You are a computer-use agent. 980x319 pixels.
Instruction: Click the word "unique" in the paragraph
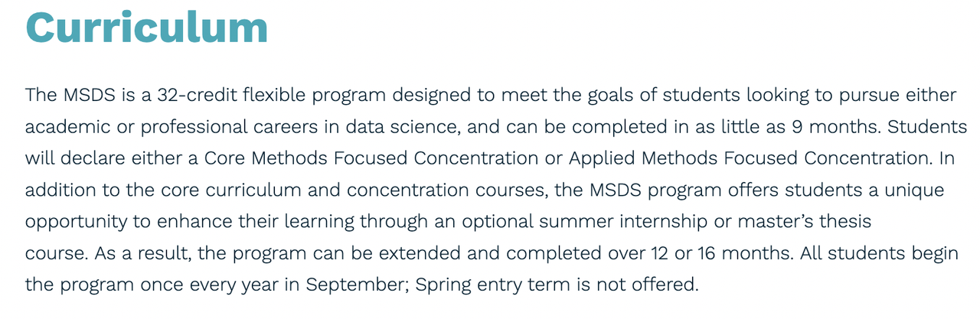pos(915,191)
